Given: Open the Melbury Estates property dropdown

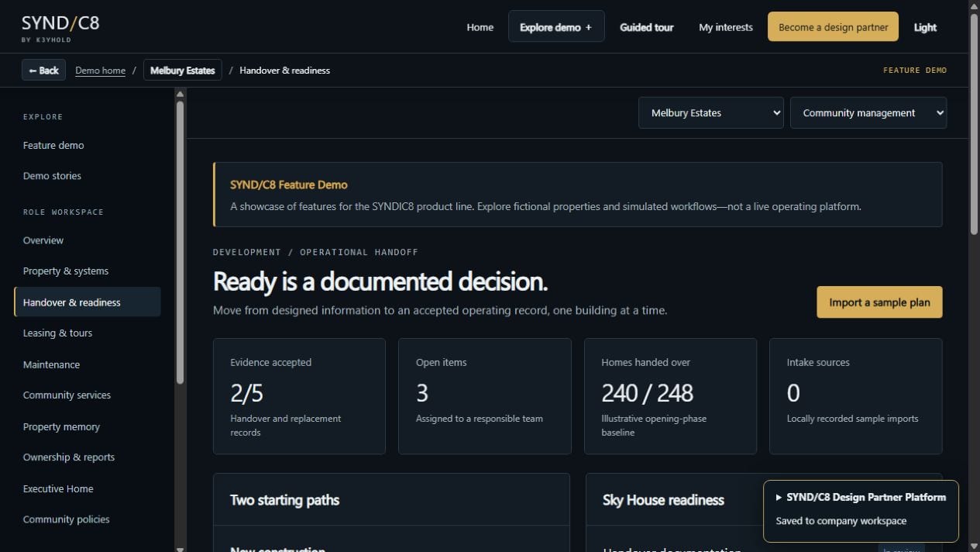Looking at the screenshot, I should (x=711, y=112).
